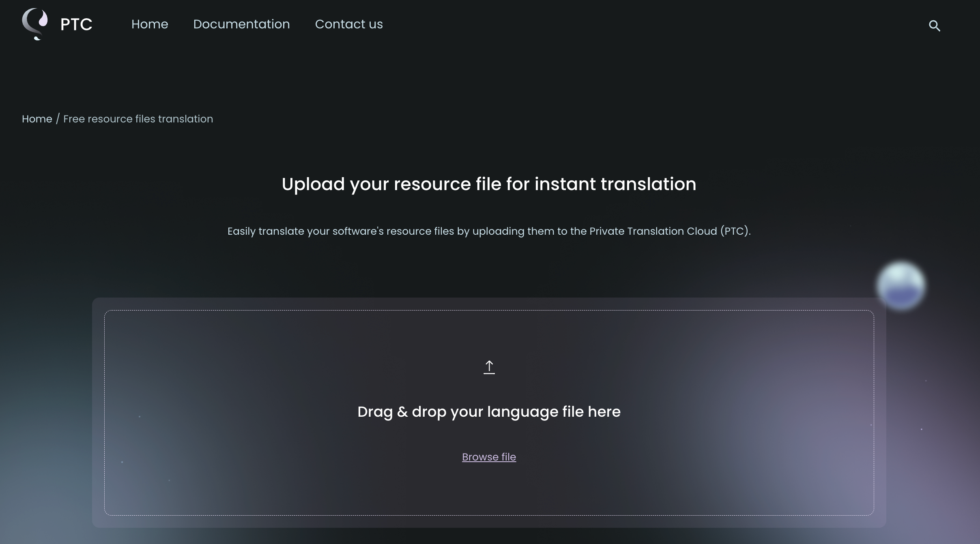Select Home from the navigation bar
Screen dimensions: 980x544
coord(150,24)
